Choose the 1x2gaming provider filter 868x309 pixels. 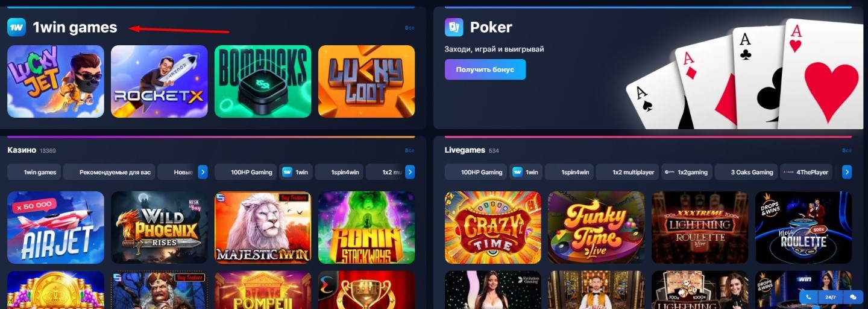pos(687,172)
